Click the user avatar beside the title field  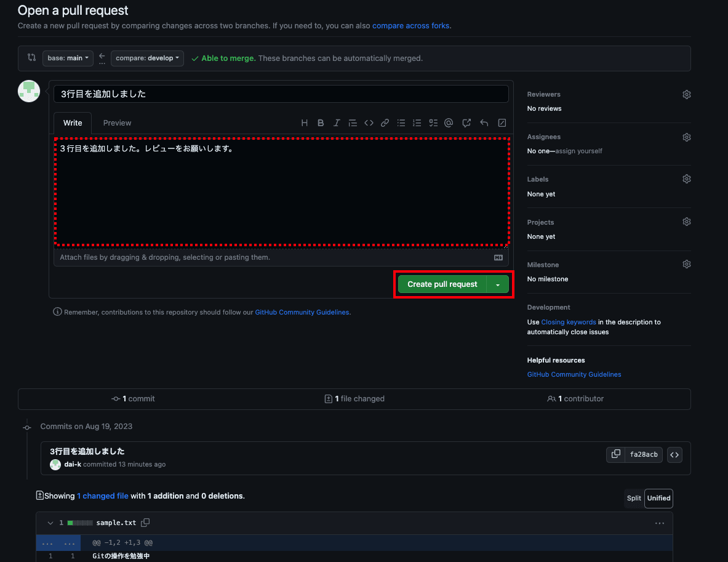[29, 91]
